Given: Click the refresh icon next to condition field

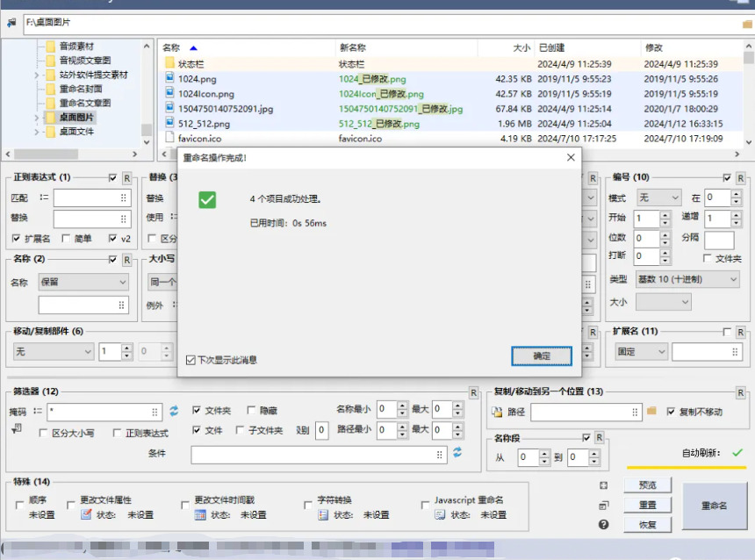Looking at the screenshot, I should (x=457, y=452).
